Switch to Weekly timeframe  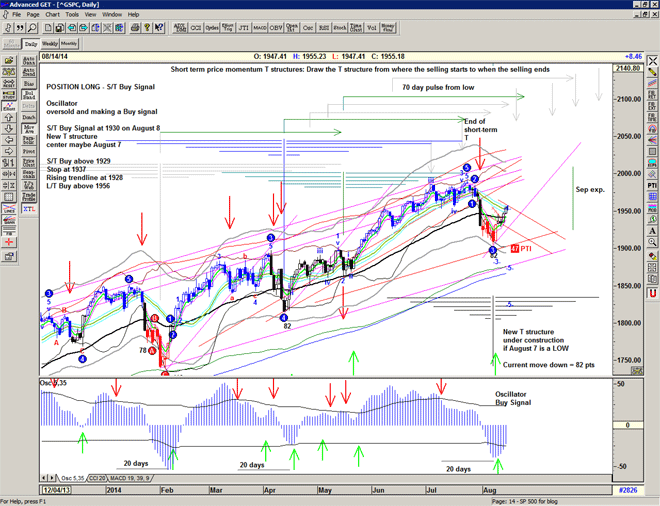(49, 44)
